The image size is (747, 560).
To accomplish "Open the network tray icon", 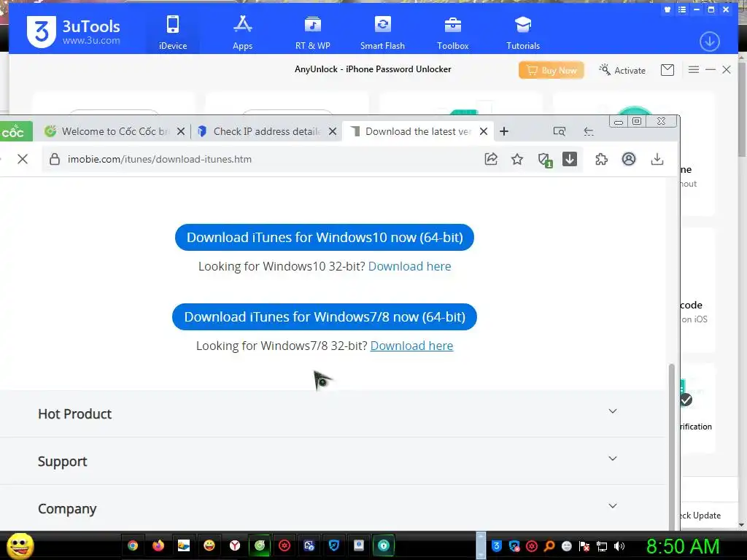I will [602, 546].
